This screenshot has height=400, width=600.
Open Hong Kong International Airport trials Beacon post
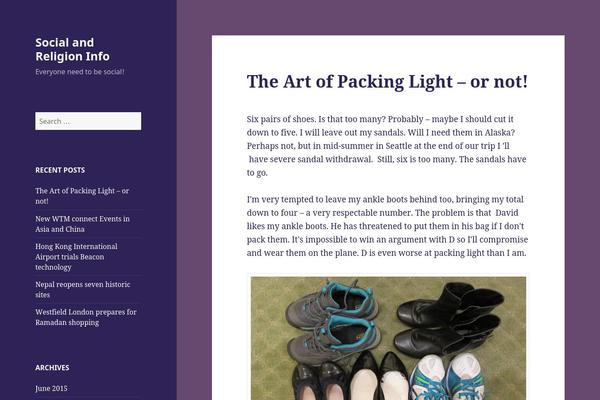click(76, 256)
